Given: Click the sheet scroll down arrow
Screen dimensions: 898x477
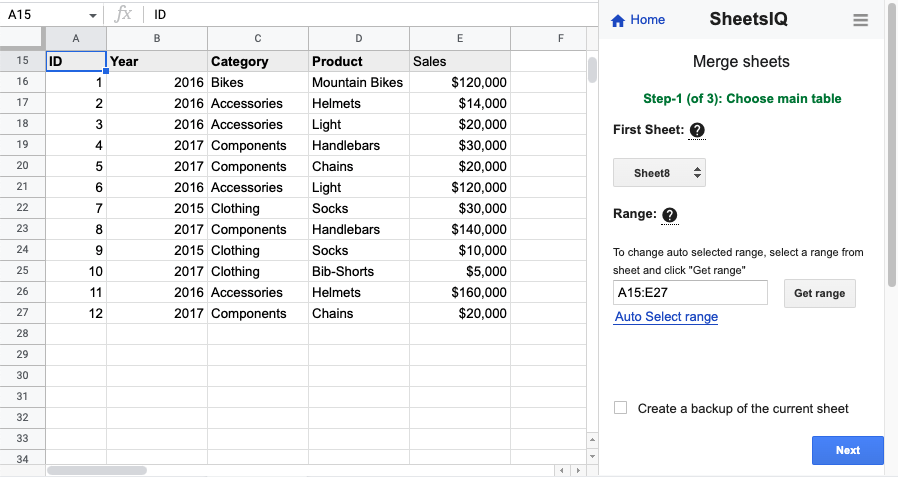Looking at the screenshot, I should click(x=592, y=456).
